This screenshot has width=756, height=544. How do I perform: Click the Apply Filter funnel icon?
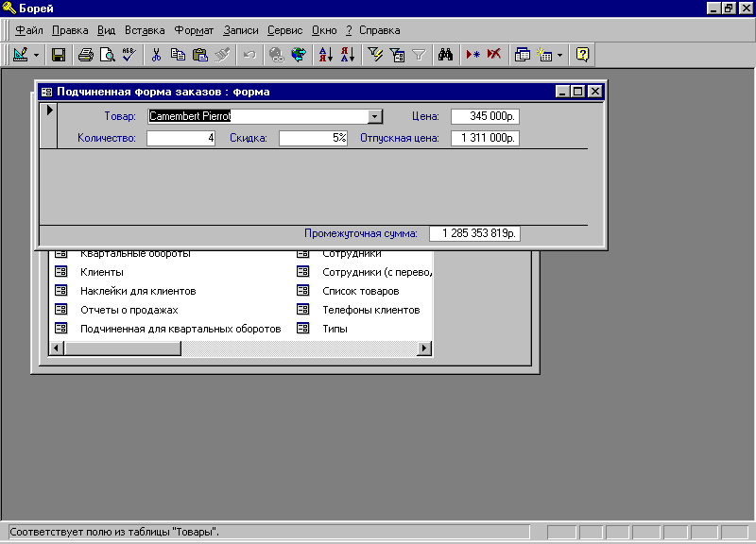pyautogui.click(x=419, y=55)
